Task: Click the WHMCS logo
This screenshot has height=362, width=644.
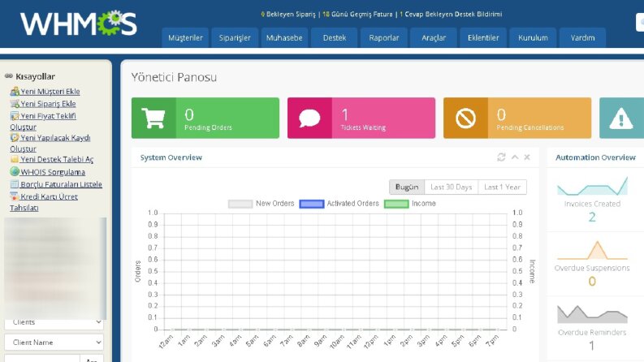Action: tap(78, 24)
